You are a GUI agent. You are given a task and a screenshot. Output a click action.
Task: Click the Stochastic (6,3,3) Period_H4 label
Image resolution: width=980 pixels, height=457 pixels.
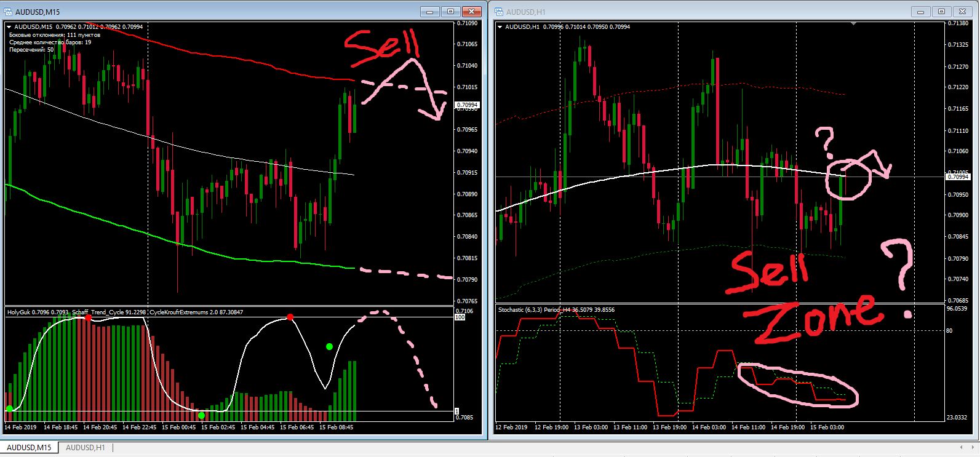556,310
